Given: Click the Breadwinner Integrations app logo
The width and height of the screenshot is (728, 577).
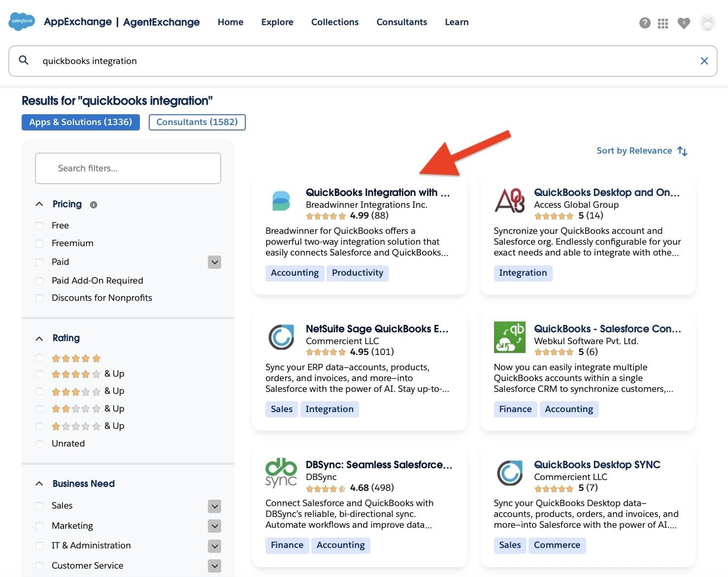Looking at the screenshot, I should pyautogui.click(x=281, y=200).
